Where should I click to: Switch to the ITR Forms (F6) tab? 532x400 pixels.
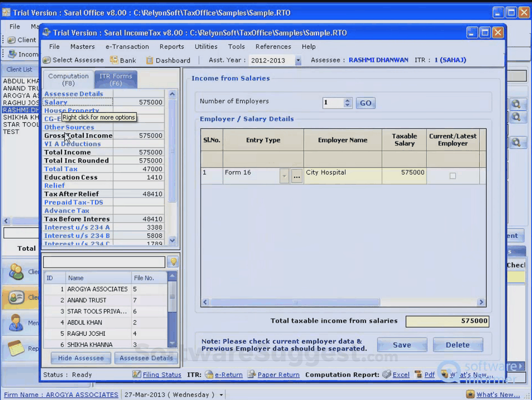coord(116,78)
